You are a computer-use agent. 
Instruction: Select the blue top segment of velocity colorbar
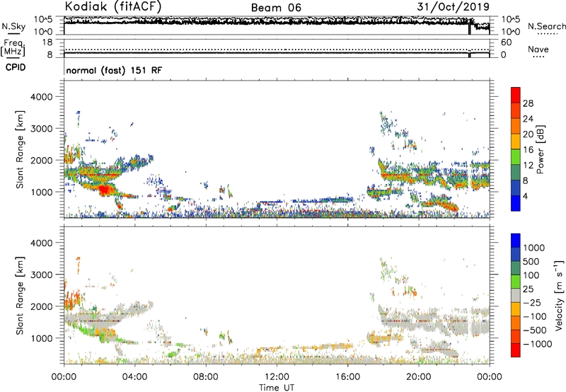[x=516, y=241]
